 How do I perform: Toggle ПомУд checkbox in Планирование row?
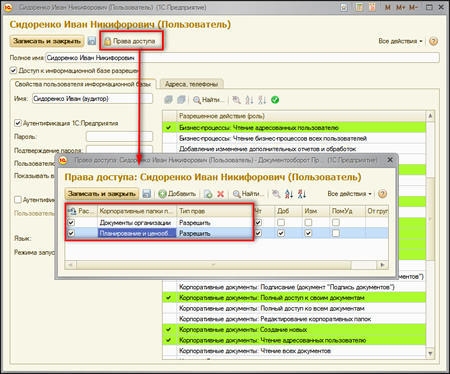336,233
